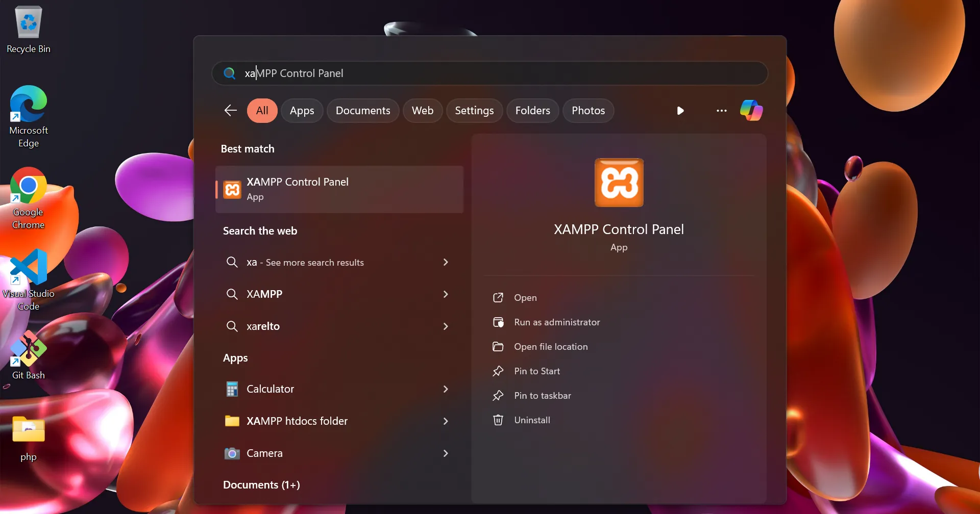Expand the xarelto suggestion chevron

tap(446, 326)
